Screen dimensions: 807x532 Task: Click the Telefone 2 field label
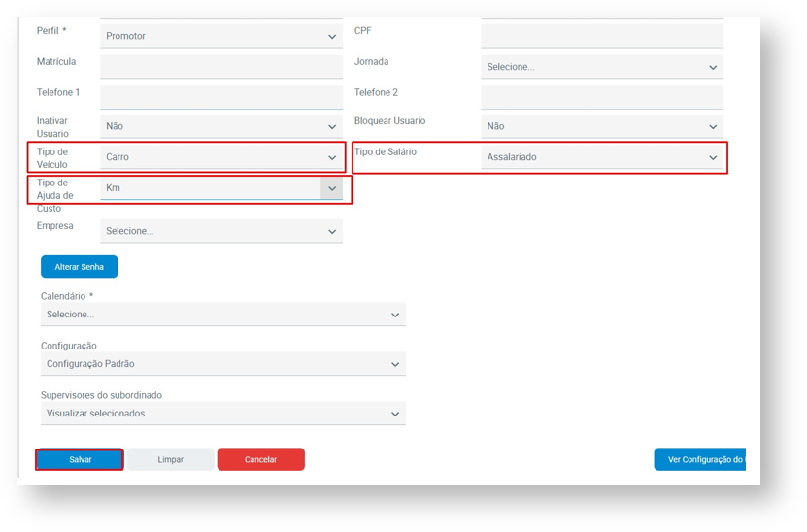(x=376, y=92)
